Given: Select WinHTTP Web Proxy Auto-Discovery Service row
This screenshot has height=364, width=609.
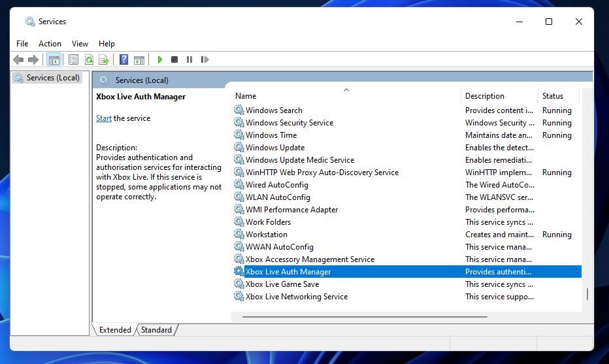Looking at the screenshot, I should [406, 173].
